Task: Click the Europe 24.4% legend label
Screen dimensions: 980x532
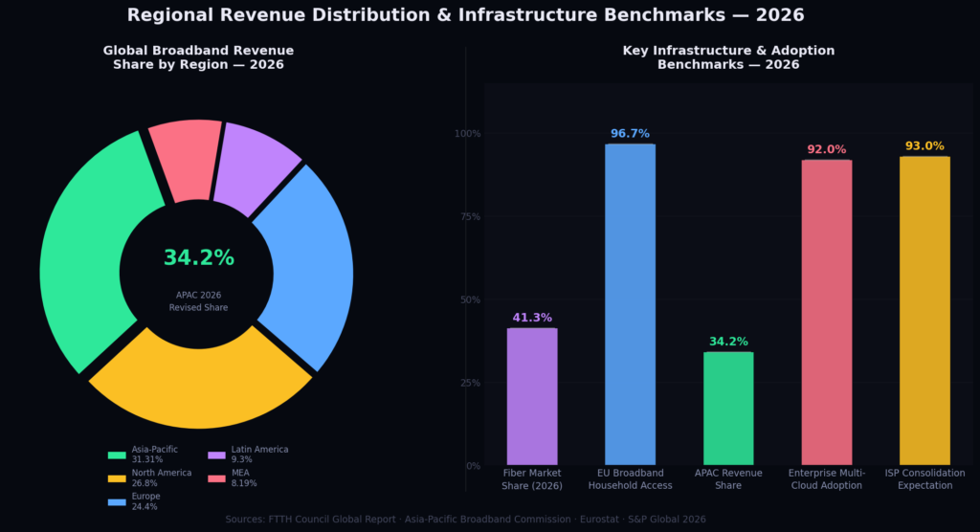Action: coord(145,501)
